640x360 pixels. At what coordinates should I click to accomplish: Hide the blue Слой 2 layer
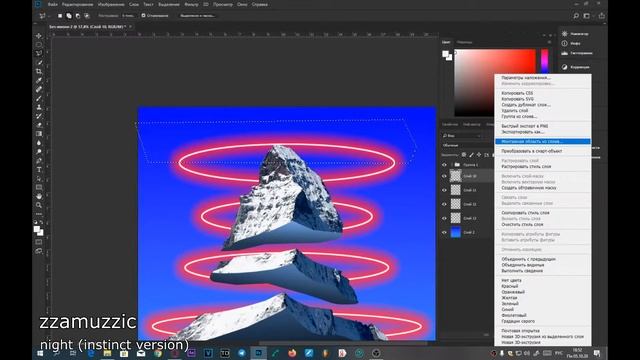point(444,232)
